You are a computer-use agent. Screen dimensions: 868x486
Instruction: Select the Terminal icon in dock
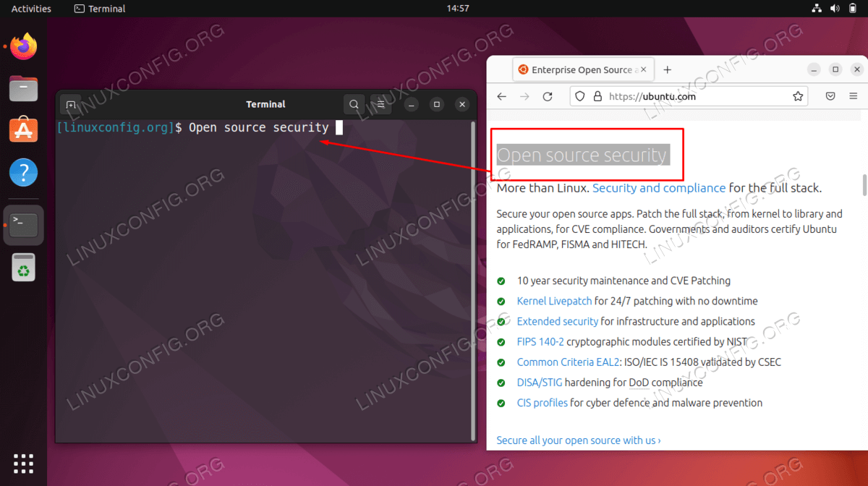pos(24,225)
